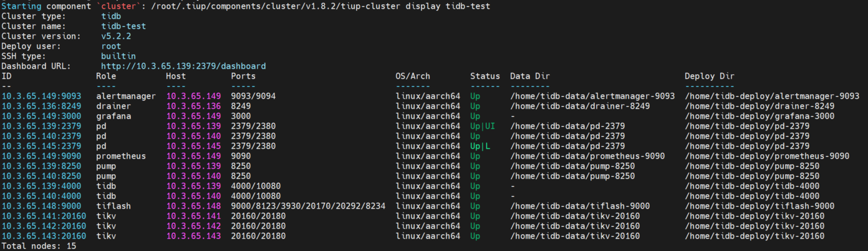868x251 pixels.
Task: Select the cluster version v5.2.2
Action: click(116, 36)
